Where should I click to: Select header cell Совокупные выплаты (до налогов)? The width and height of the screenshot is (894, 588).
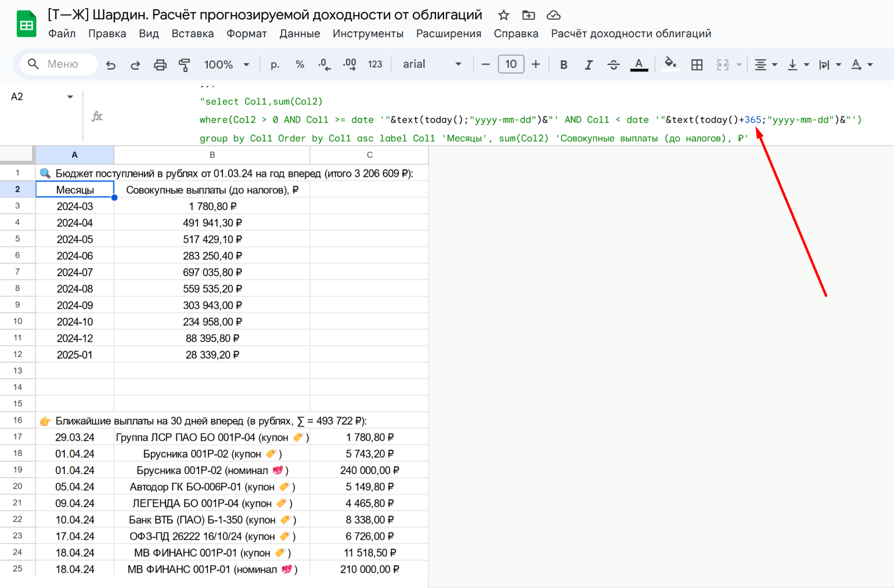[212, 190]
